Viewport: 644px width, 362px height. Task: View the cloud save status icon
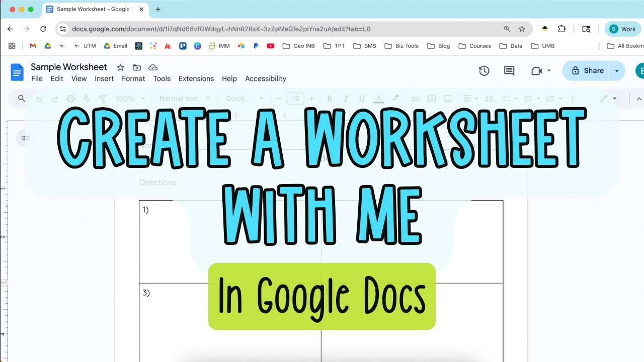tap(153, 67)
